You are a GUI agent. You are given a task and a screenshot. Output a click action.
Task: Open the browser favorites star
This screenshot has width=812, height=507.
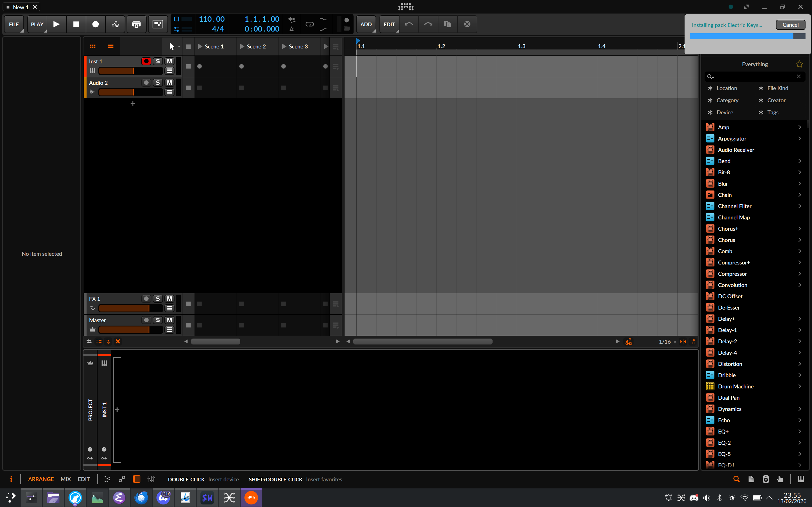coord(799,64)
